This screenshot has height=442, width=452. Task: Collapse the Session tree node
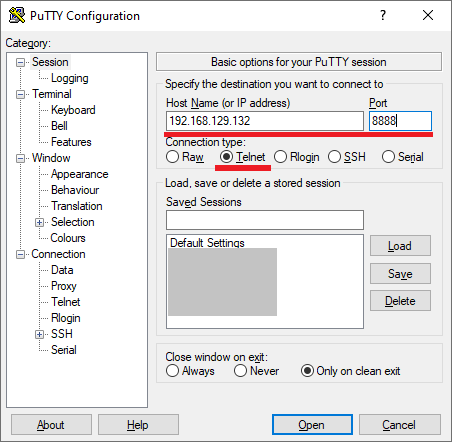point(20,62)
